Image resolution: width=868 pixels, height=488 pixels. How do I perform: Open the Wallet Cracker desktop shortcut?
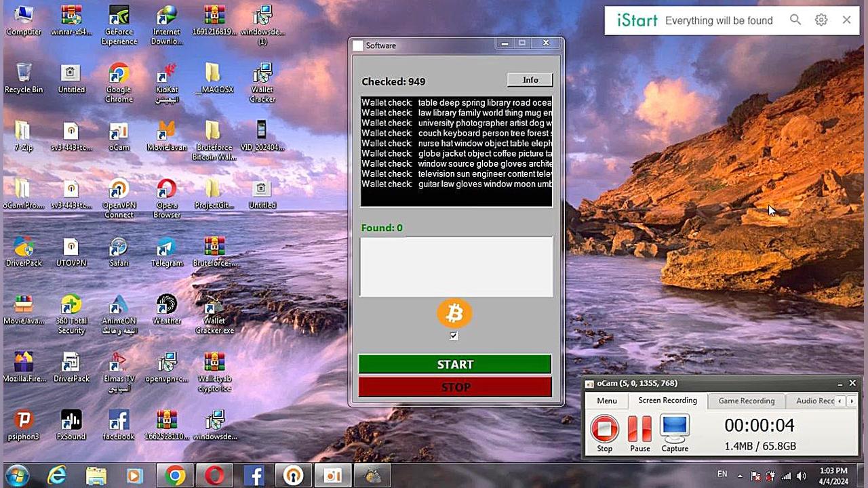pyautogui.click(x=262, y=83)
